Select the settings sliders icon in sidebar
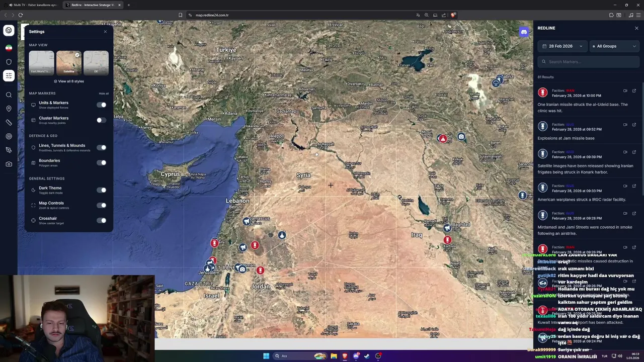Viewport: 644px width, 362px height. point(9,75)
